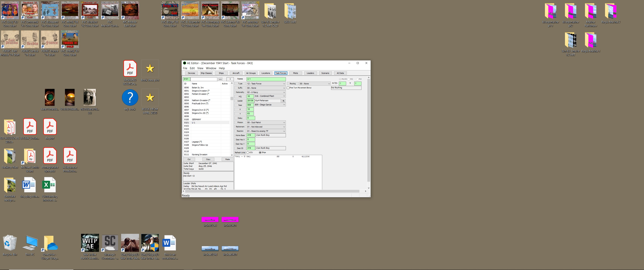Launch Strategic Command shortcut

110,247
